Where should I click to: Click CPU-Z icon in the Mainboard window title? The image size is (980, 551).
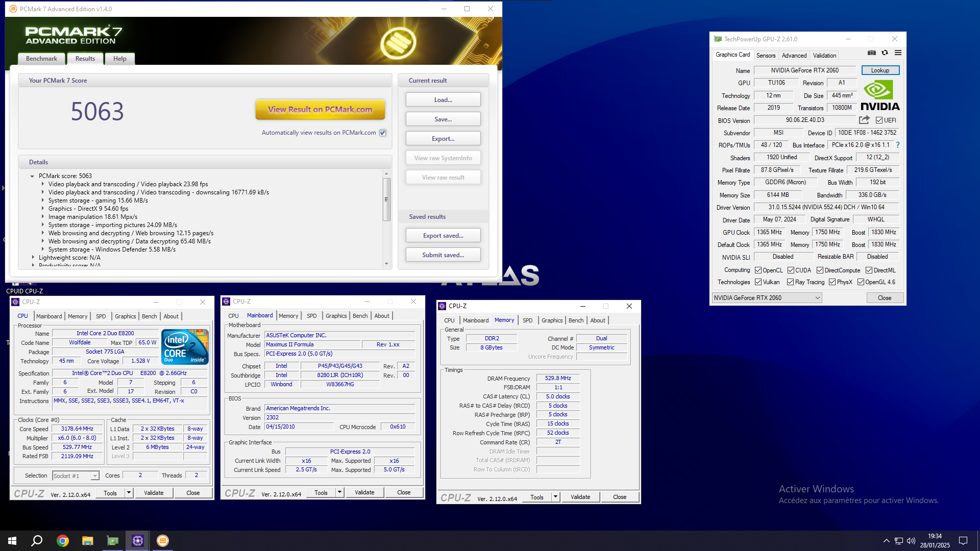pyautogui.click(x=226, y=302)
